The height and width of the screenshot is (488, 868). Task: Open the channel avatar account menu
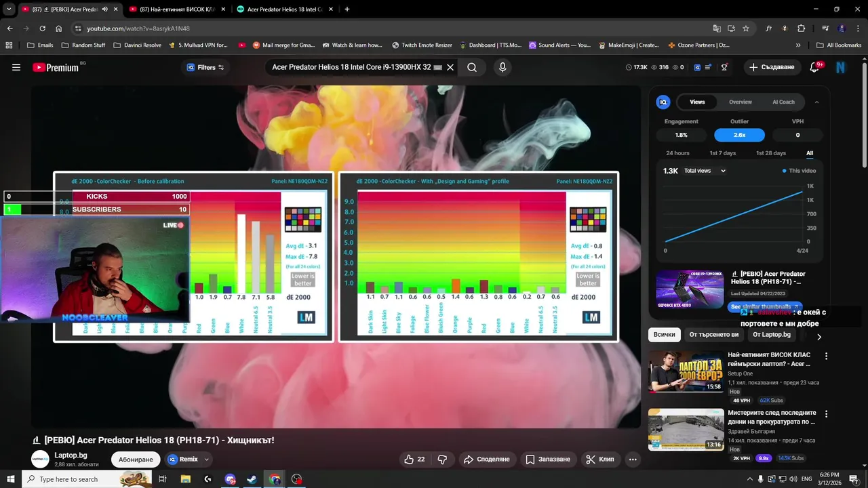tap(841, 67)
